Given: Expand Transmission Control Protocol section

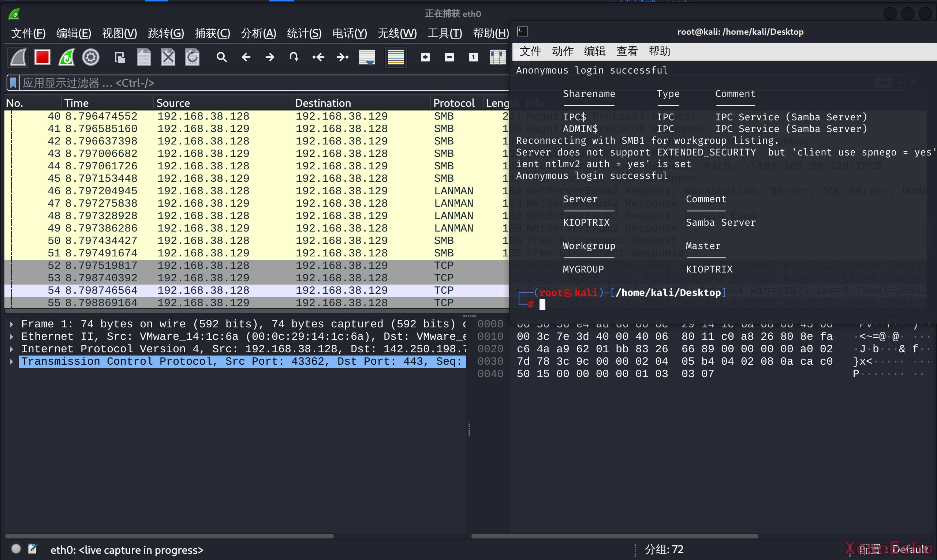Looking at the screenshot, I should [x=12, y=361].
